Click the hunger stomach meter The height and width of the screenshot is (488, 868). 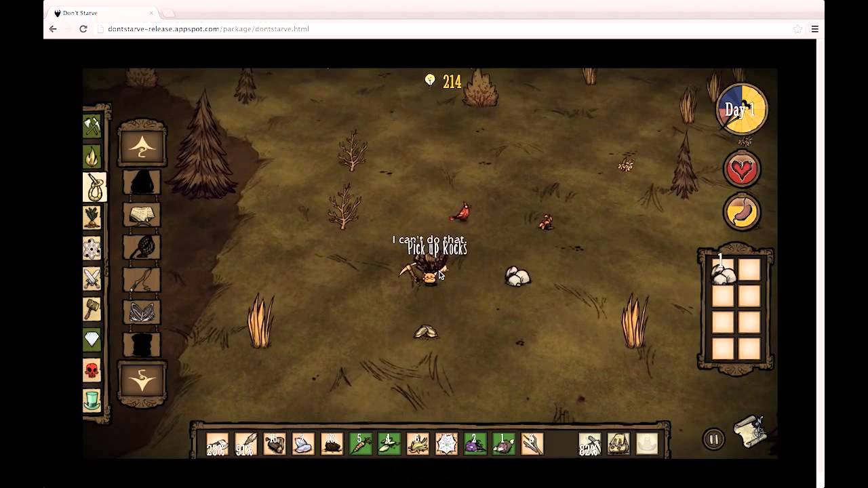(x=742, y=213)
